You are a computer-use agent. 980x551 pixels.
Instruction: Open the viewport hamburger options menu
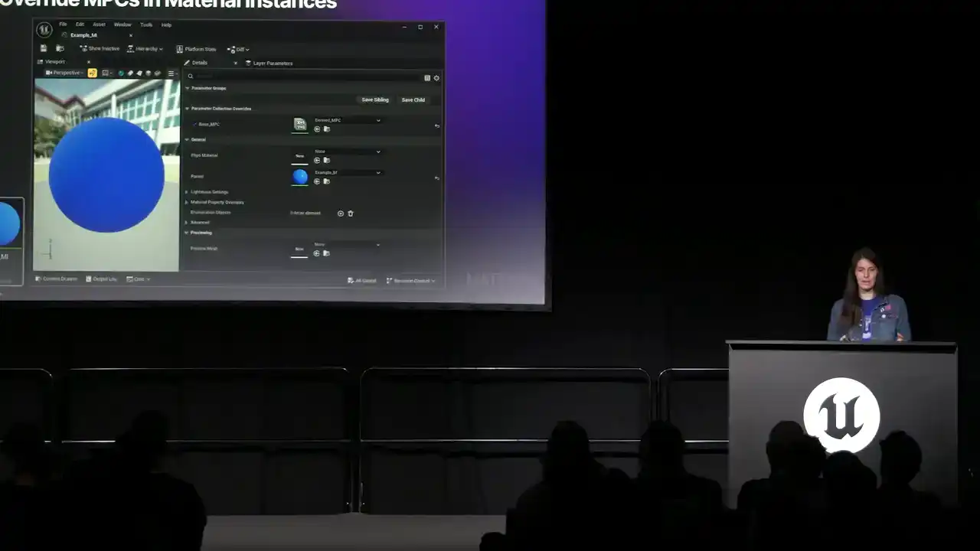pos(171,73)
